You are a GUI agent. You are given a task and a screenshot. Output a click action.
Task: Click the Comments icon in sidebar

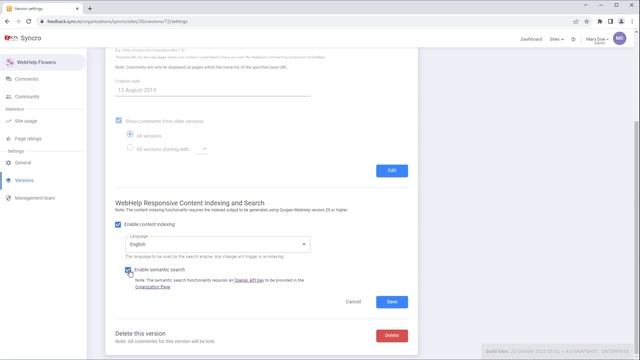9,79
